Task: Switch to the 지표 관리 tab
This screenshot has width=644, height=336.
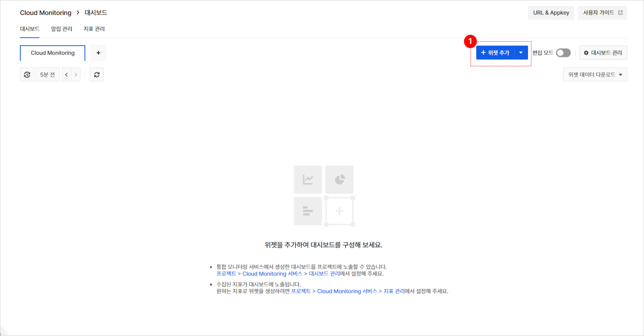Action: [94, 29]
